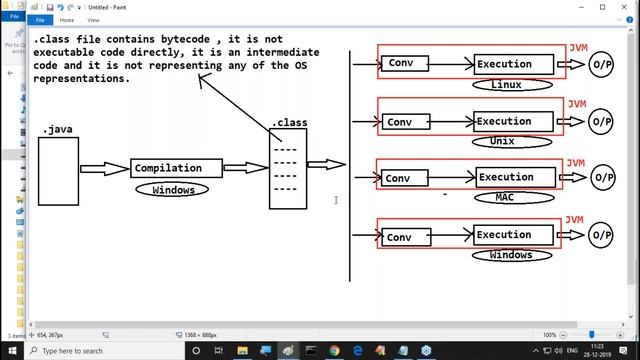The image size is (640, 360).
Task: Click the horizontal scrollbar thumb
Action: [x=306, y=324]
